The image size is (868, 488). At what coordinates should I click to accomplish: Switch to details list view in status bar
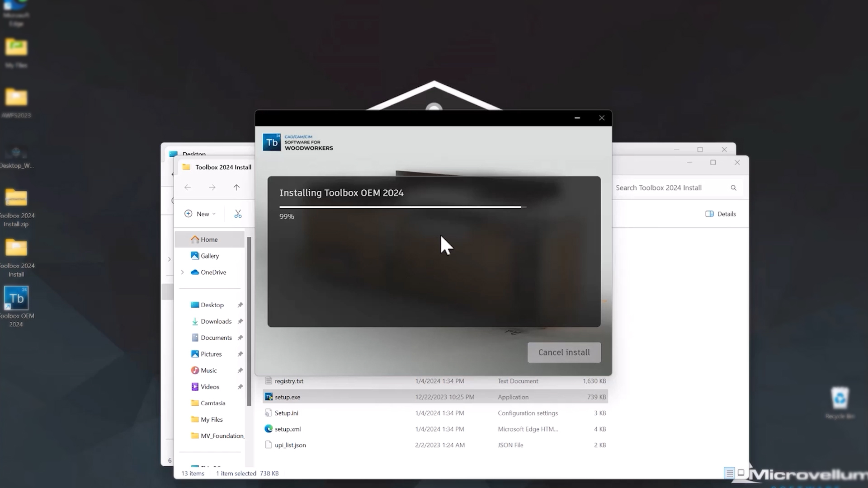[x=729, y=473]
